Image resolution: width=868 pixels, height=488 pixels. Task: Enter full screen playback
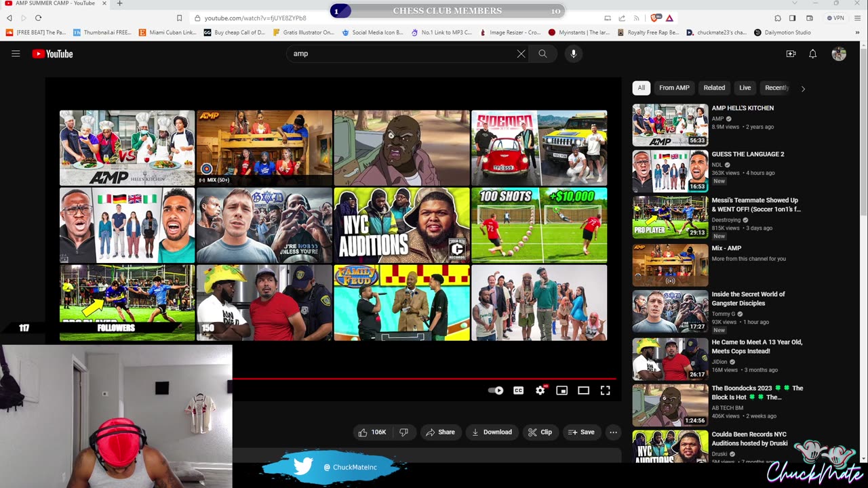pos(605,390)
